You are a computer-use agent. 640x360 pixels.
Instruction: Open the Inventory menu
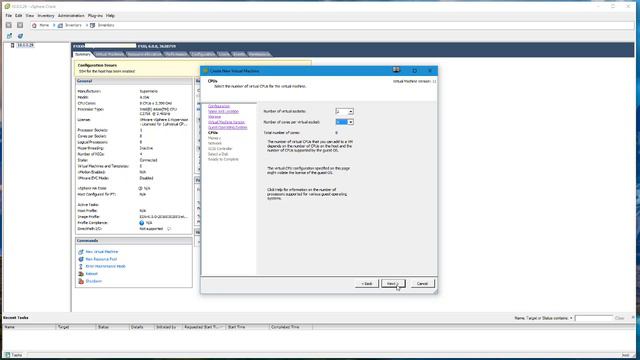tap(46, 16)
